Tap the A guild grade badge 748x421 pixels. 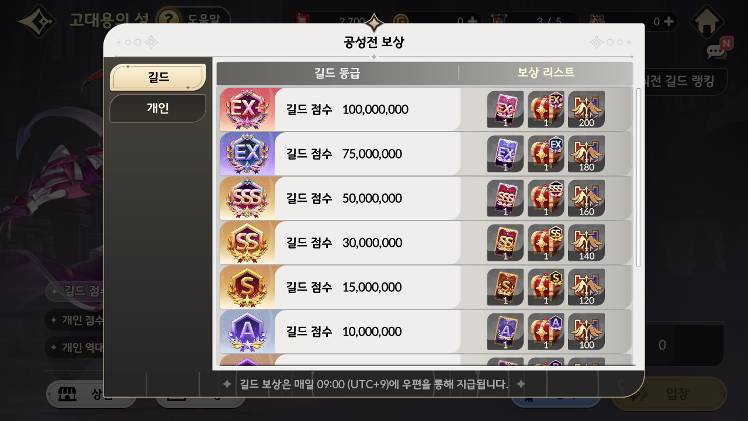(247, 331)
